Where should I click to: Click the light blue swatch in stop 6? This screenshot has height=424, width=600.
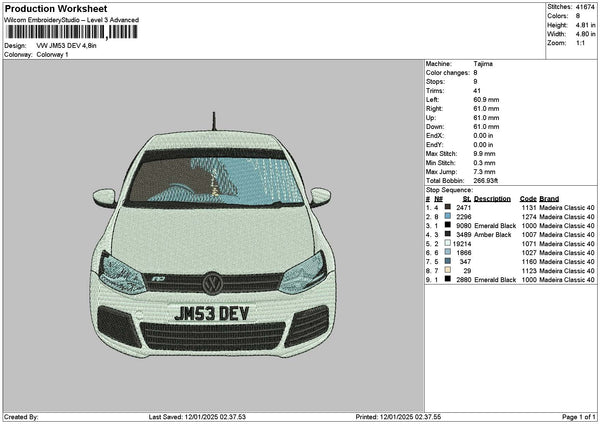447,252
